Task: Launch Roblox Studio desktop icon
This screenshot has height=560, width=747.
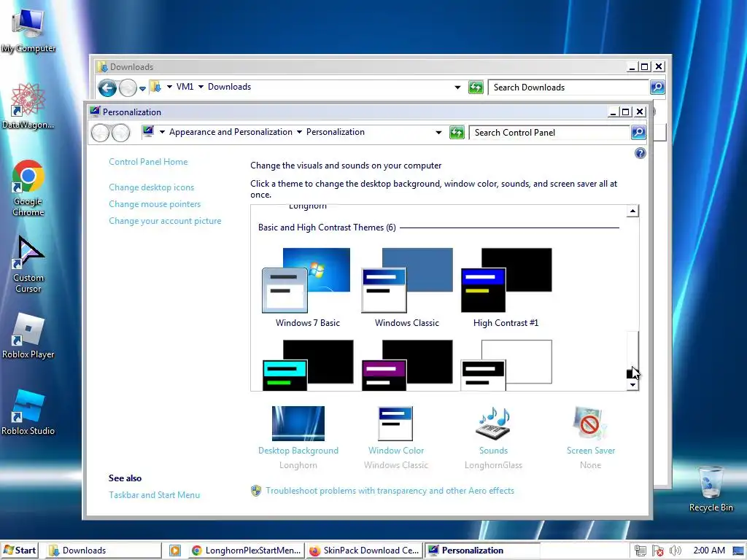Action: 28,413
